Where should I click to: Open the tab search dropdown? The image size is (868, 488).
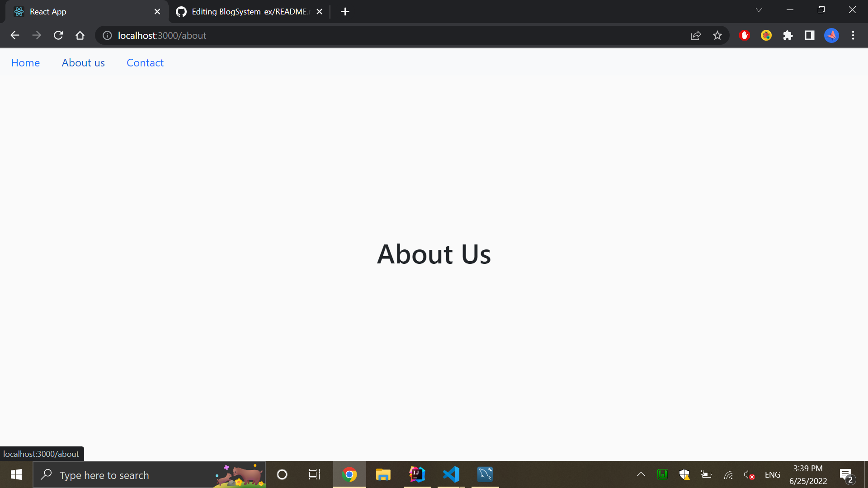[x=759, y=9]
